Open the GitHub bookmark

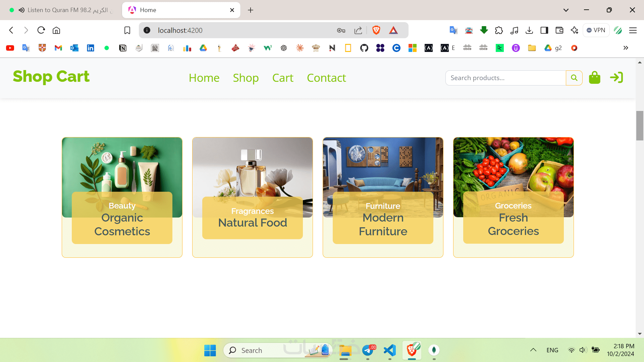[x=364, y=48]
